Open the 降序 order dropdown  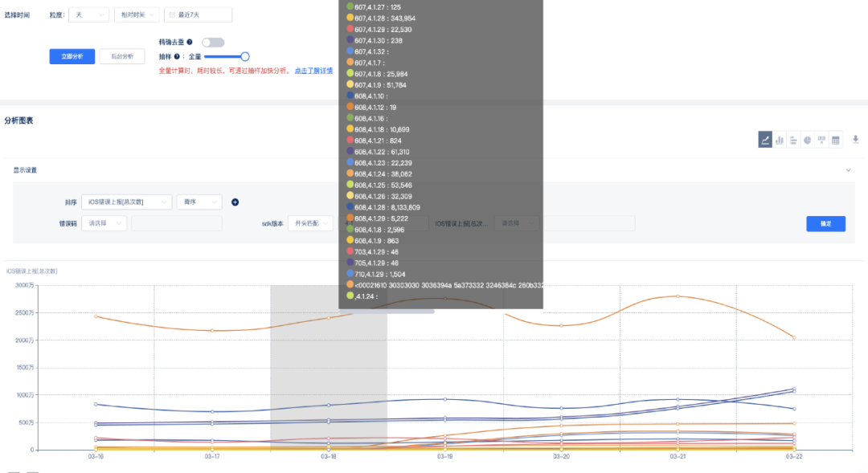tap(199, 202)
